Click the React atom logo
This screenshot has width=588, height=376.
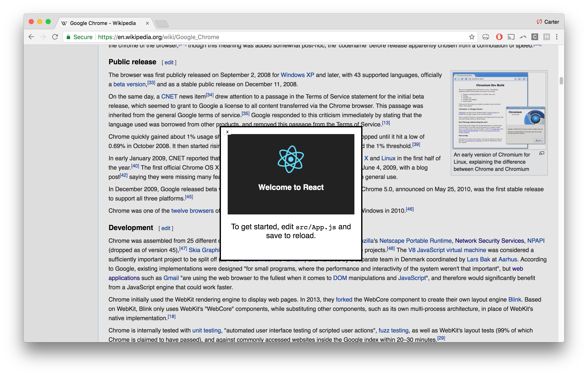pos(291,159)
